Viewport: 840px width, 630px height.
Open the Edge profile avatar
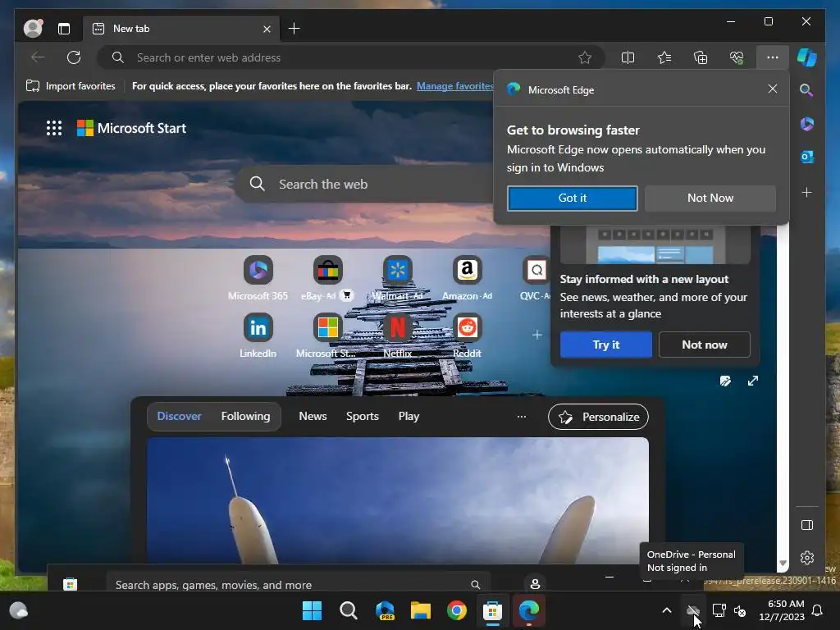(x=33, y=29)
